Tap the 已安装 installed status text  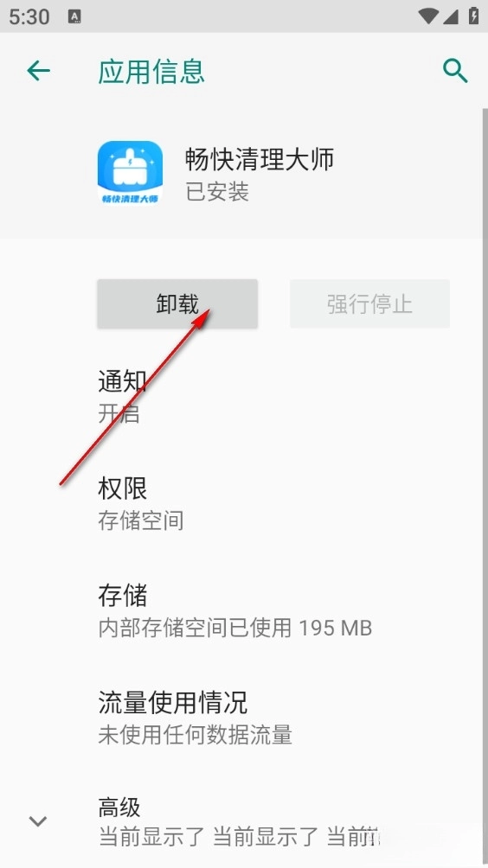(x=217, y=192)
